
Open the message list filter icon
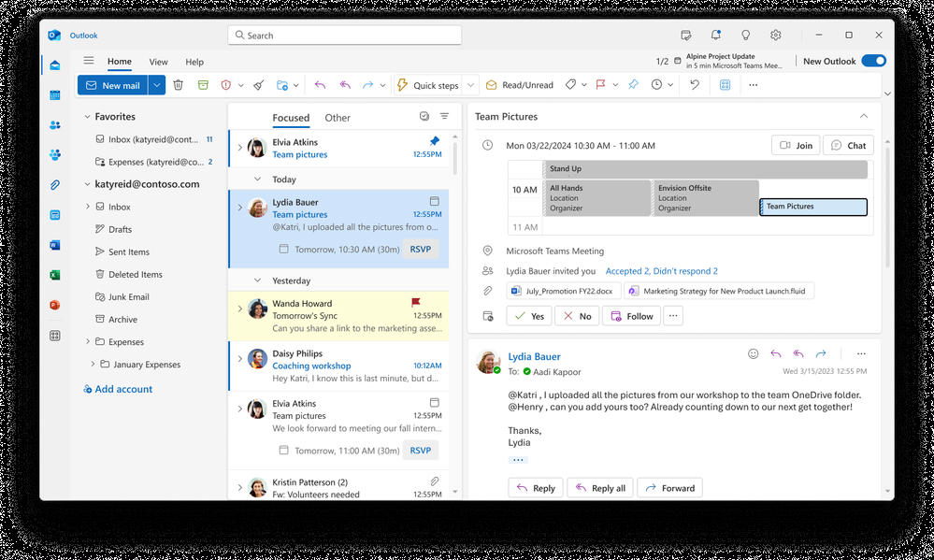tap(444, 116)
